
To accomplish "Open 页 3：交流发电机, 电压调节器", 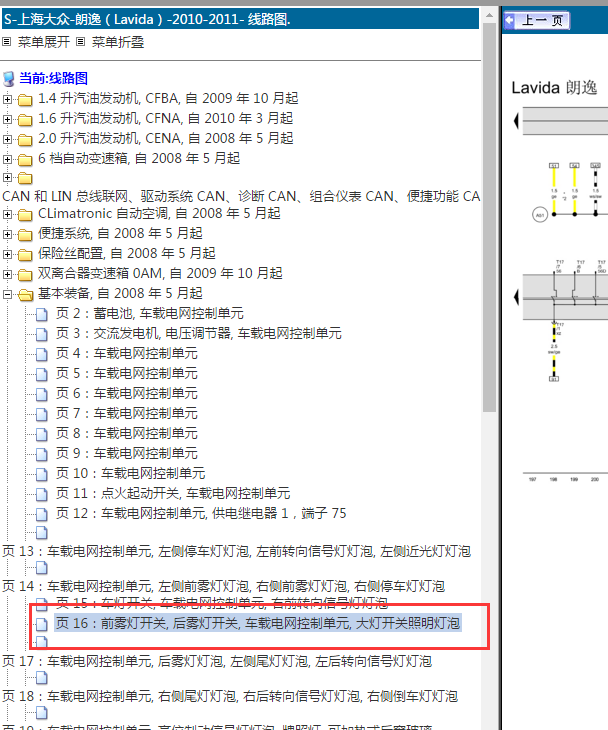I will (x=199, y=333).
